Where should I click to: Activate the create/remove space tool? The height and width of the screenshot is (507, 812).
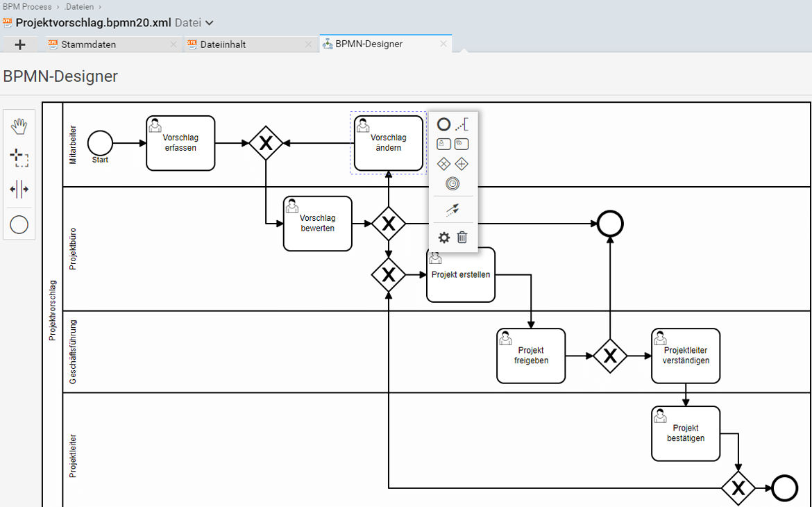click(x=19, y=189)
